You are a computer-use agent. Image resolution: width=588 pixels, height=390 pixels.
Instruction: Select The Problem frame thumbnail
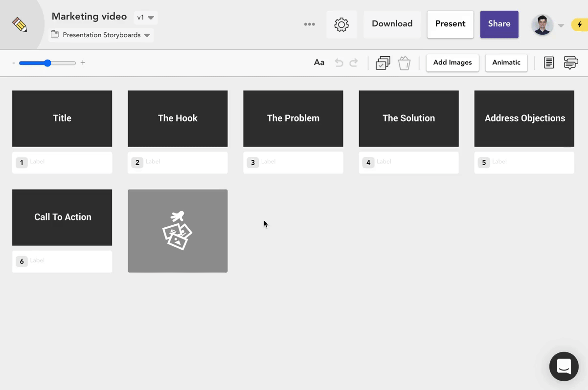click(x=293, y=118)
